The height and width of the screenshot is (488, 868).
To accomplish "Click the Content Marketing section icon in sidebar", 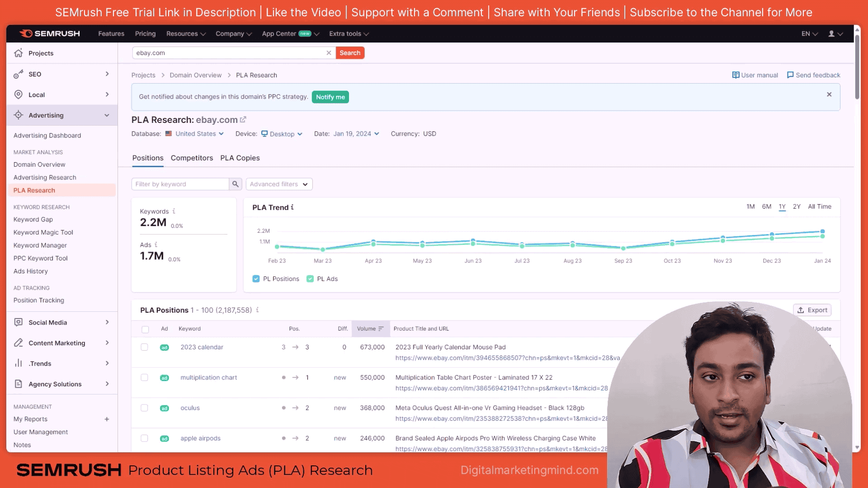I will click(x=19, y=343).
